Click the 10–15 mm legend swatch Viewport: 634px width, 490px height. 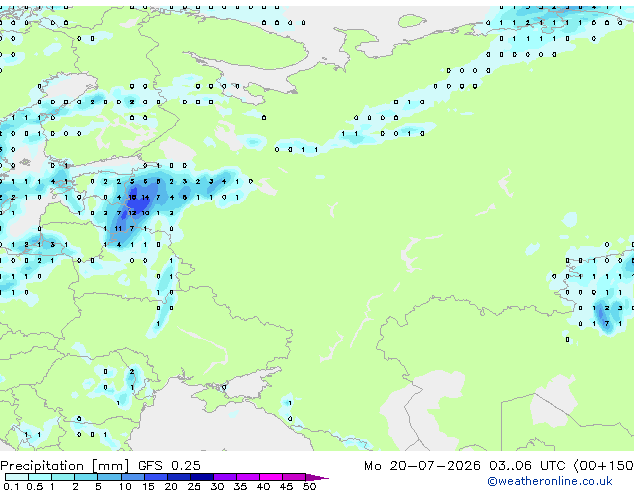(133, 477)
